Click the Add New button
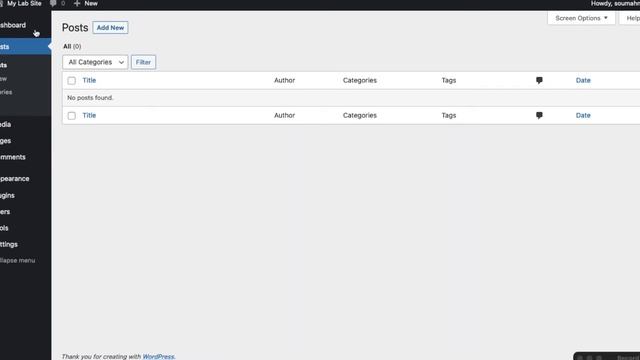 tap(110, 28)
